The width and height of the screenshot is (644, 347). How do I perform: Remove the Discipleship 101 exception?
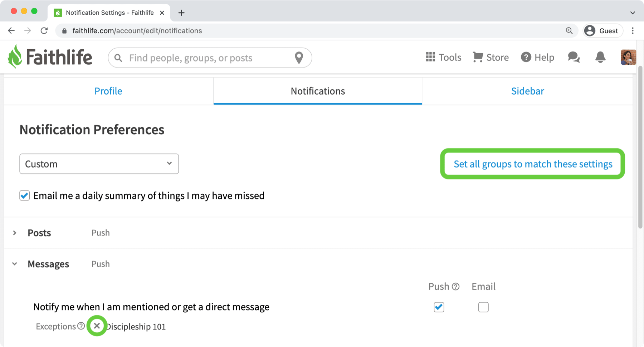tap(97, 326)
